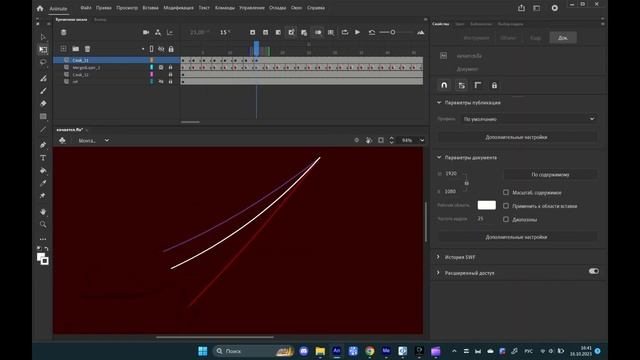Open the Вставка menu
This screenshot has width=640, height=360.
[x=150, y=8]
